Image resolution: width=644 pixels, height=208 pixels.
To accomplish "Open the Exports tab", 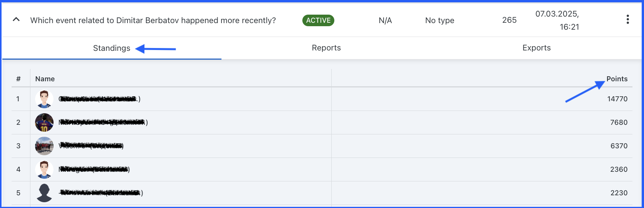I will coord(537,48).
